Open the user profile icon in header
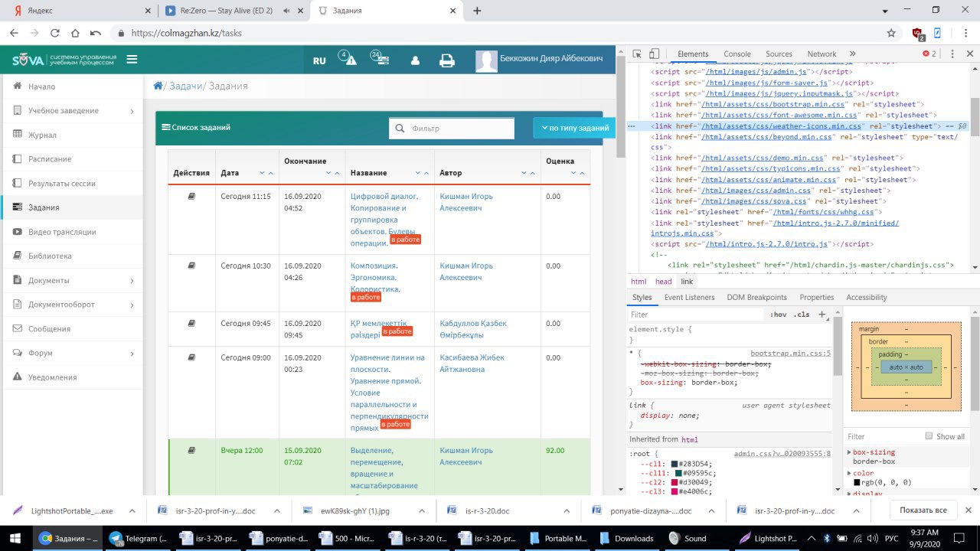This screenshot has width=980, height=551. click(x=415, y=60)
